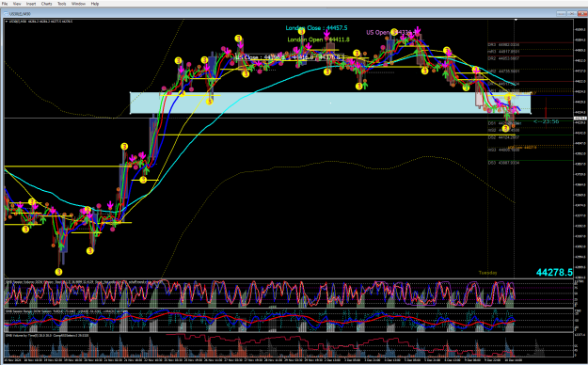The height and width of the screenshot is (365, 588).
Task: Open the Charts menu
Action: [46, 4]
